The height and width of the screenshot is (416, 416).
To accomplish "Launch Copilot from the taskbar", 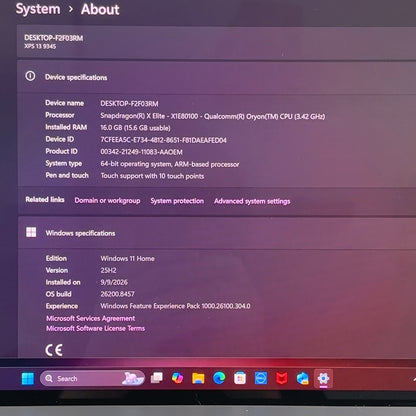I will click(177, 378).
